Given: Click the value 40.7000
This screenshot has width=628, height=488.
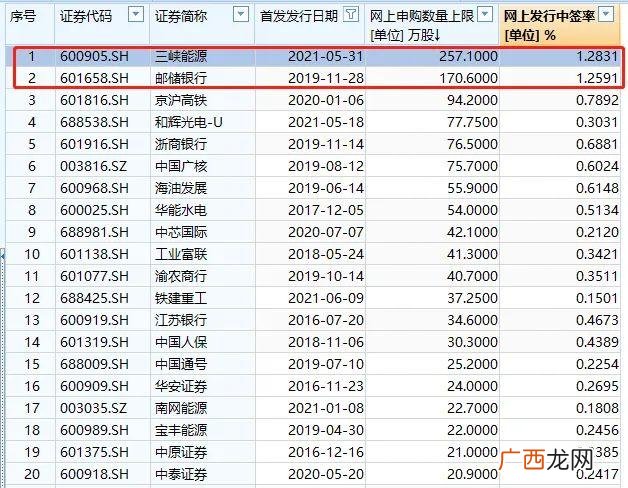Looking at the screenshot, I should tap(472, 276).
